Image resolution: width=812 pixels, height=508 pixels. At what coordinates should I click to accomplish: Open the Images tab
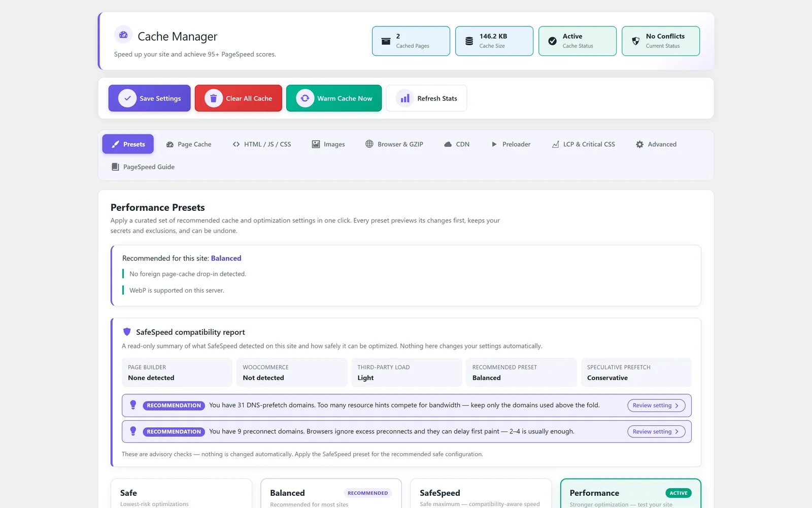coord(328,144)
